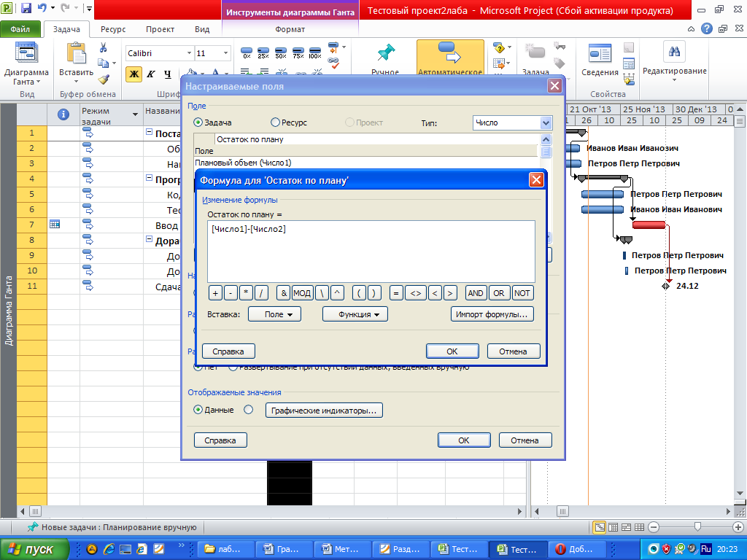Switch to the Вид ribbon tab
Image resolution: width=747 pixels, height=560 pixels.
202,29
